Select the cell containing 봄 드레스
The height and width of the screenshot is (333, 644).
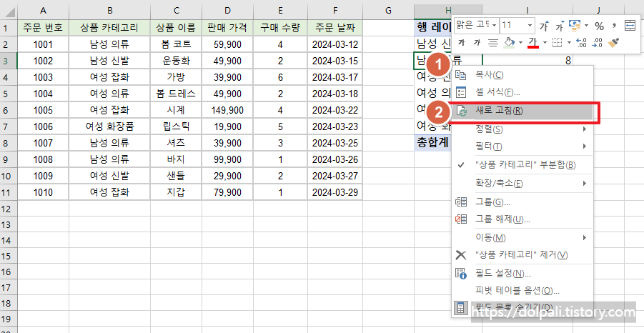click(x=176, y=94)
